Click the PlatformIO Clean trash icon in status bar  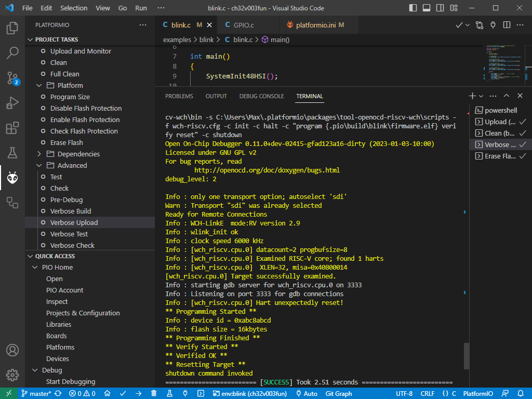coord(154,393)
